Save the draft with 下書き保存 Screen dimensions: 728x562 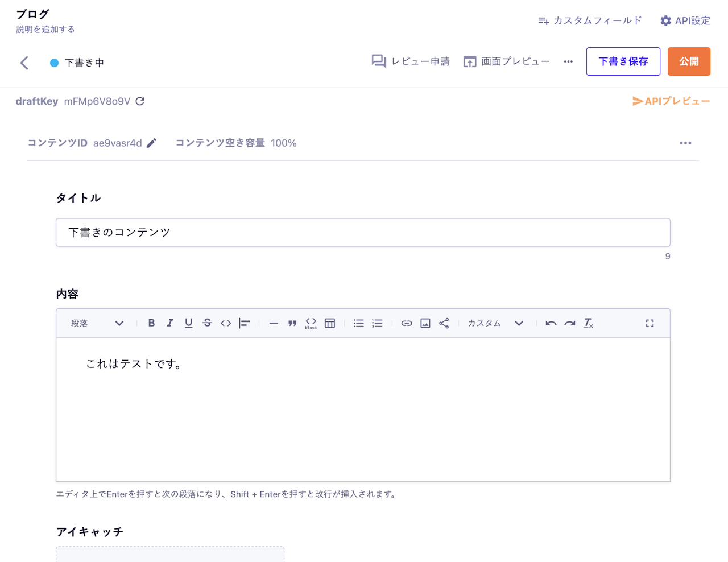[x=623, y=61]
